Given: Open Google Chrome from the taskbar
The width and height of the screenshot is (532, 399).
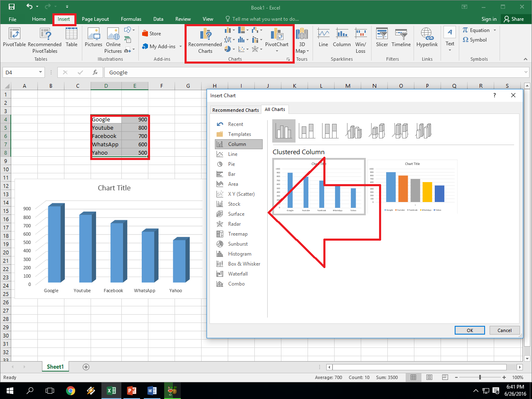Looking at the screenshot, I should click(x=71, y=391).
